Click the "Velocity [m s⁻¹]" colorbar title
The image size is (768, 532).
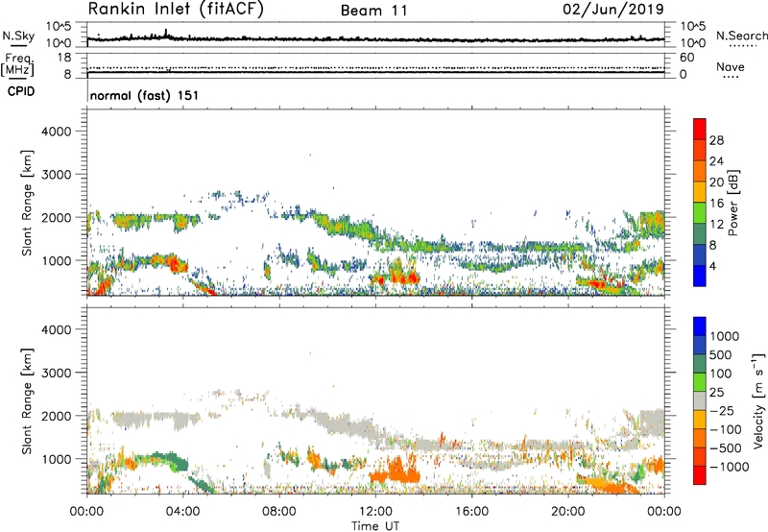click(758, 400)
